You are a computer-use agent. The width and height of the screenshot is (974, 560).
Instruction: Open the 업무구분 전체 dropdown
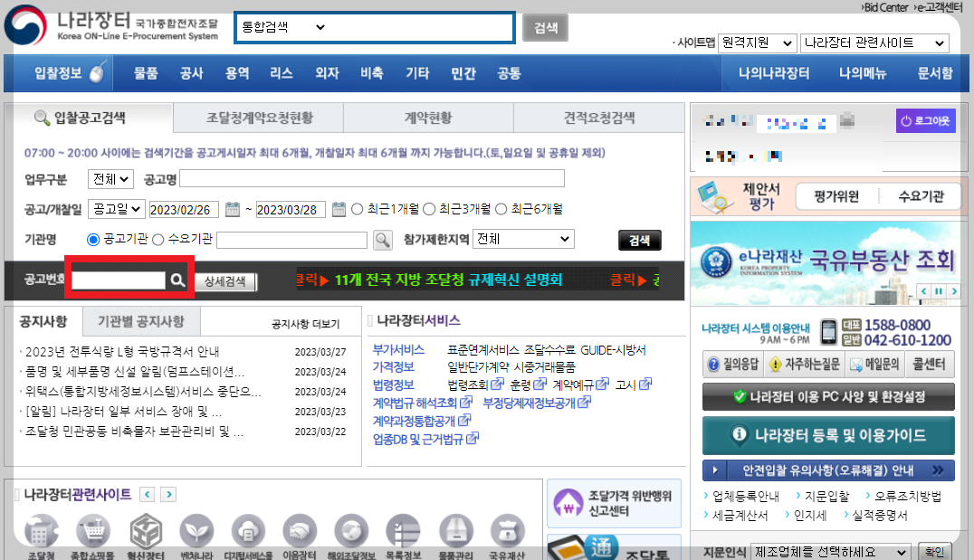pos(110,179)
